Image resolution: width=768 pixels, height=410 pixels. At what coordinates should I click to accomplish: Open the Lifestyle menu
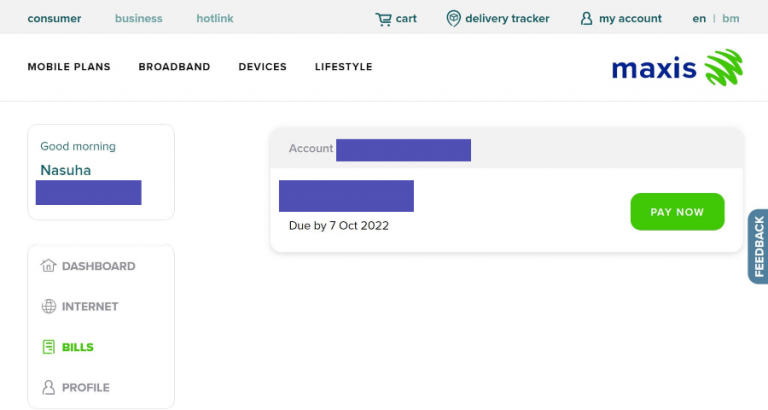point(343,67)
